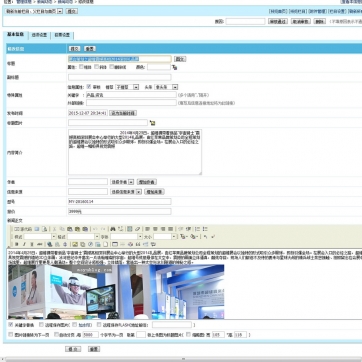Align text right in the editor
362x362 pixels.
(x=163, y=229)
